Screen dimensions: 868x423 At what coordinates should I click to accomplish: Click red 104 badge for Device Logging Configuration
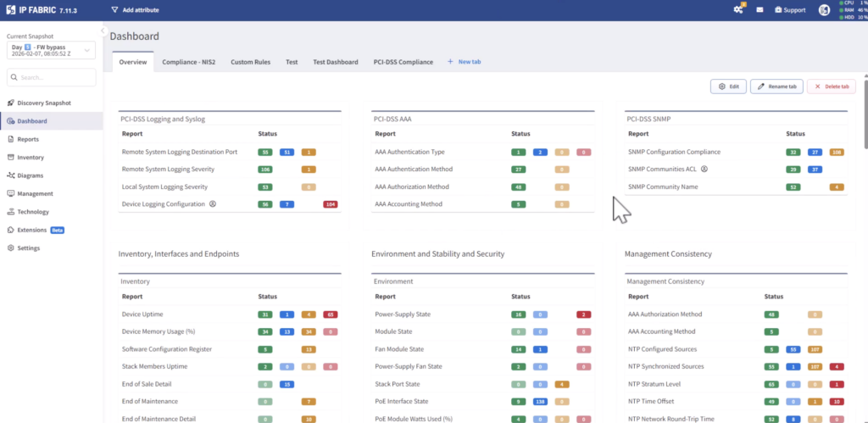(331, 204)
